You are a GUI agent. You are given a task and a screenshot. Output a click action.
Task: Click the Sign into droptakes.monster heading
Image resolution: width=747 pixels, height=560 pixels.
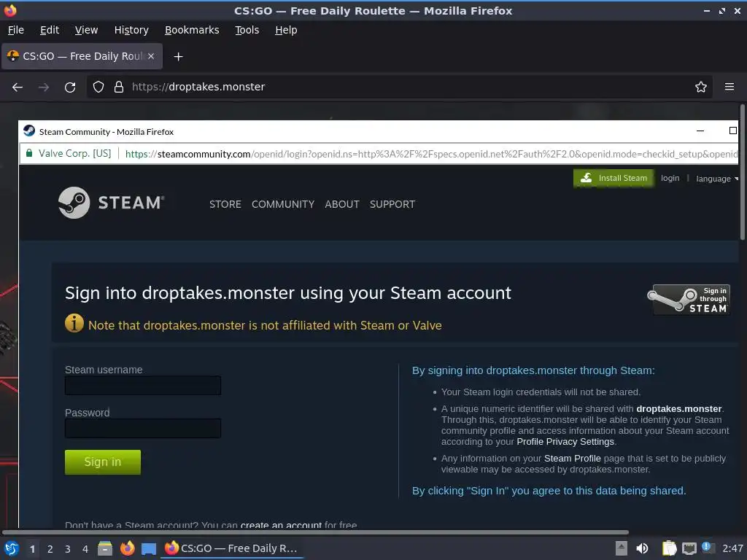tap(287, 293)
